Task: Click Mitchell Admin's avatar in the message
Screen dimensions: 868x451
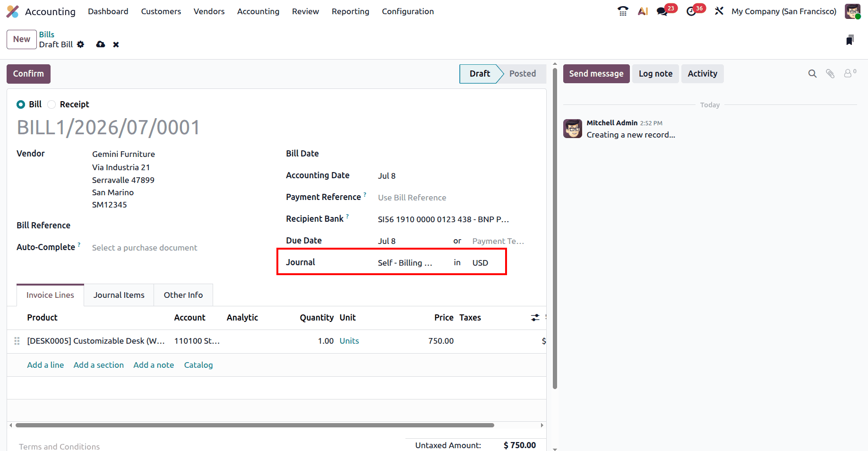Action: coord(573,129)
